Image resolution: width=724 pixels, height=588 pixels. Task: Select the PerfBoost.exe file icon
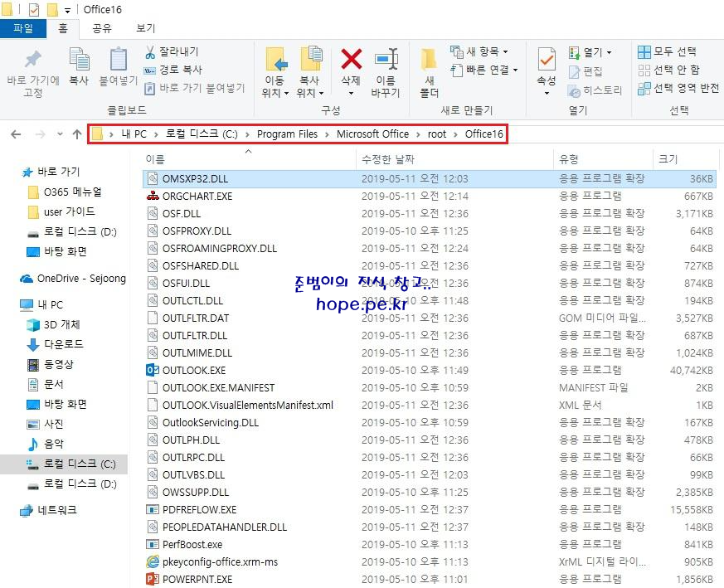pos(153,544)
